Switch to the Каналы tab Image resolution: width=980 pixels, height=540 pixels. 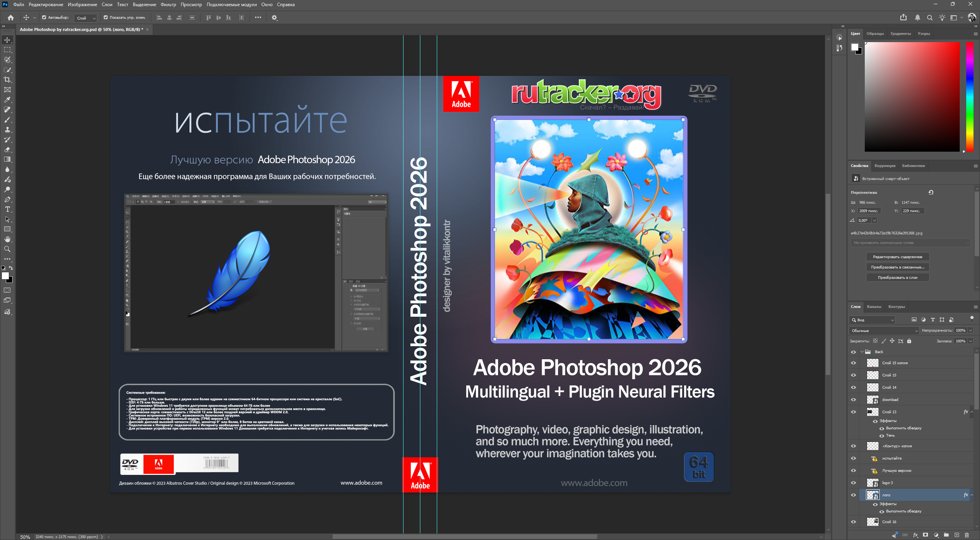(x=874, y=306)
